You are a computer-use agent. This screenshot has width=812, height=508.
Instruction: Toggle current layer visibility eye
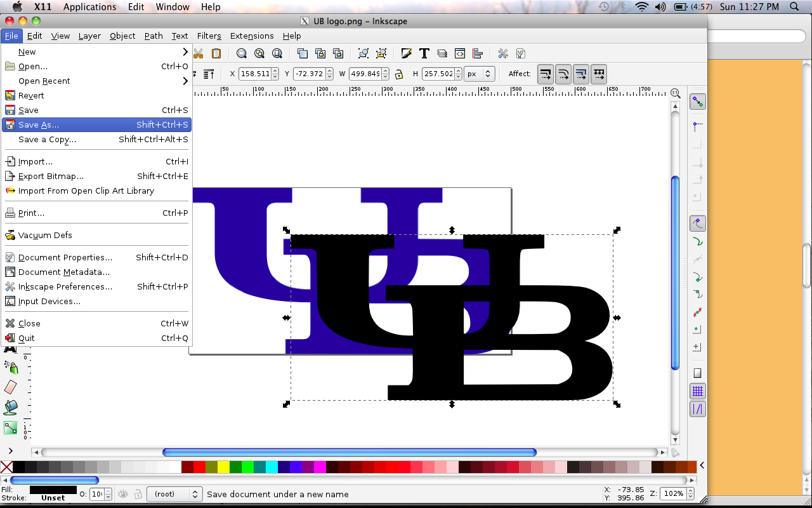pyautogui.click(x=123, y=494)
